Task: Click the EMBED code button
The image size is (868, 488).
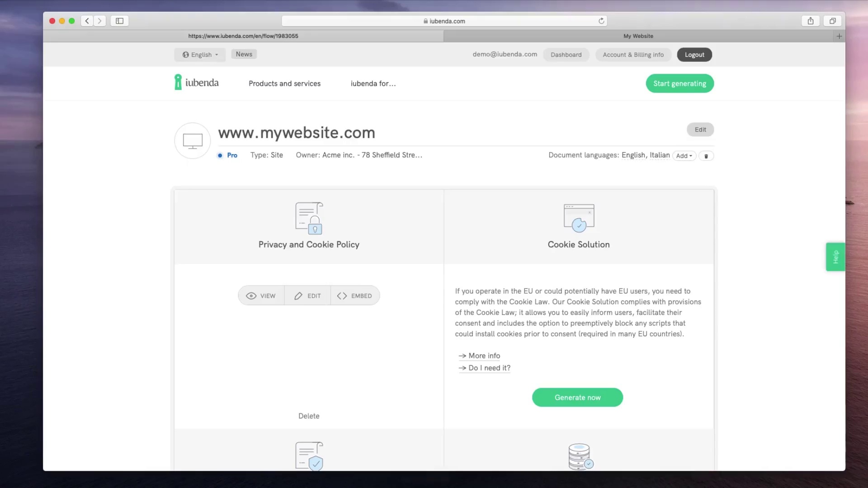Action: click(x=355, y=296)
